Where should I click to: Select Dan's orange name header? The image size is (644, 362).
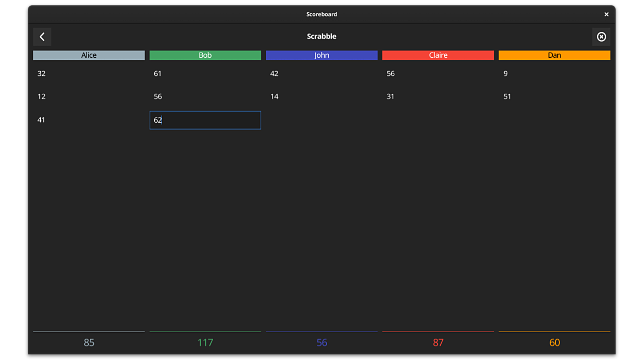coord(554,55)
